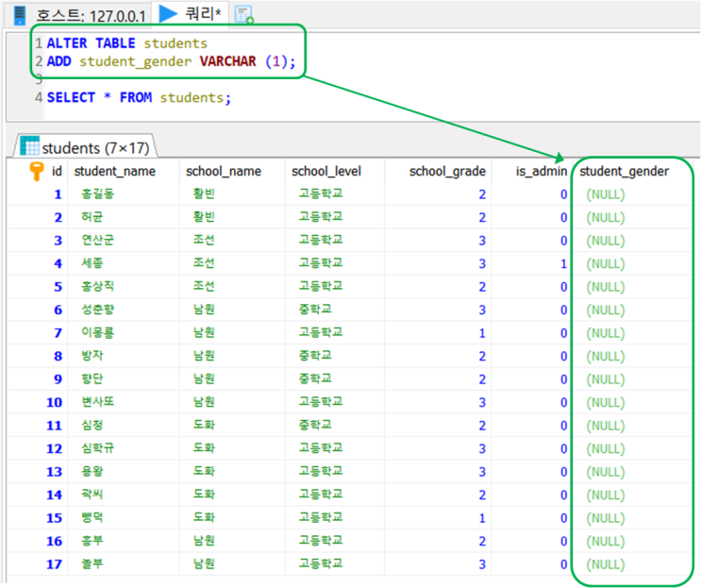Click is_admin value in row 8
The height and width of the screenshot is (588, 701).
pos(564,357)
